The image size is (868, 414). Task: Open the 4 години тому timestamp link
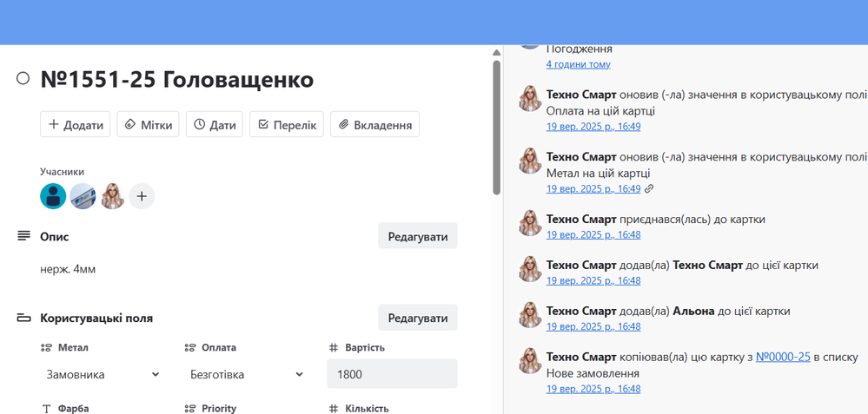tap(579, 64)
